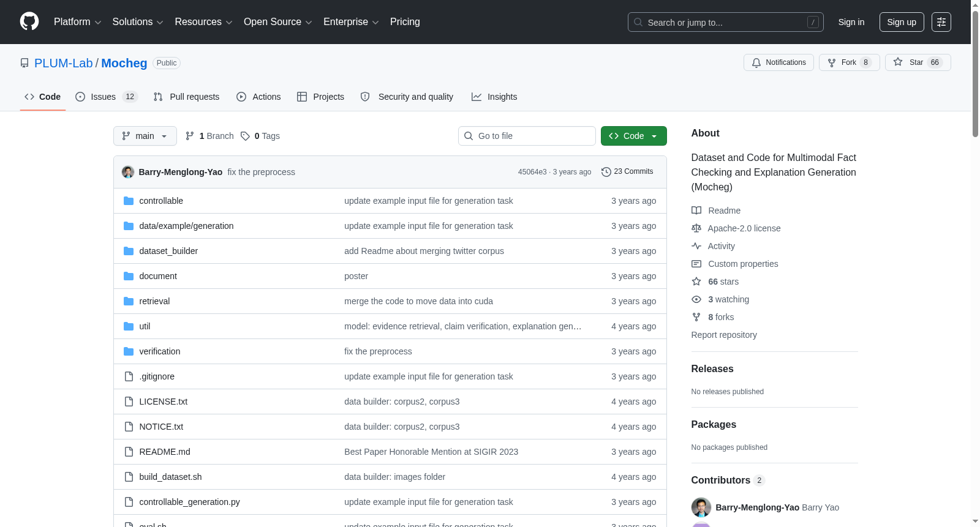The height and width of the screenshot is (527, 980).
Task: Open build_dataset.sh file
Action: click(x=170, y=477)
